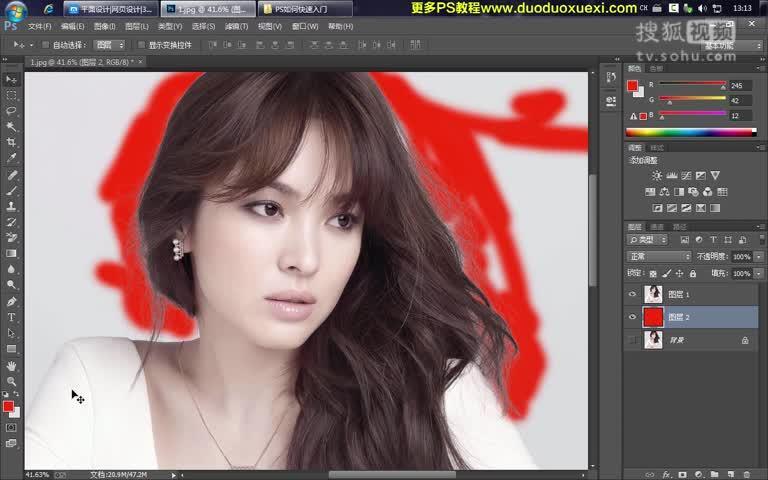This screenshot has height=480, width=768.
Task: Select the 图层 1 layer thumbnail
Action: tap(653, 294)
